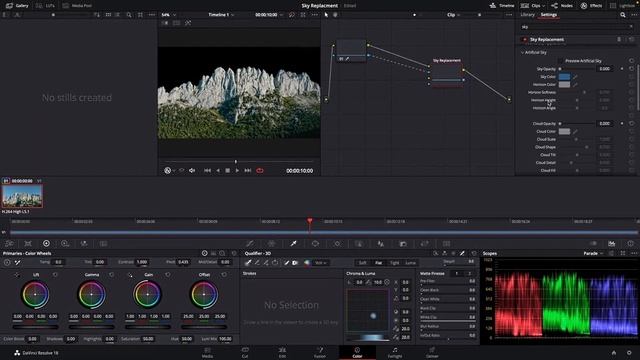
Task: Toggle the Nodes panel button
Action: coord(562,6)
